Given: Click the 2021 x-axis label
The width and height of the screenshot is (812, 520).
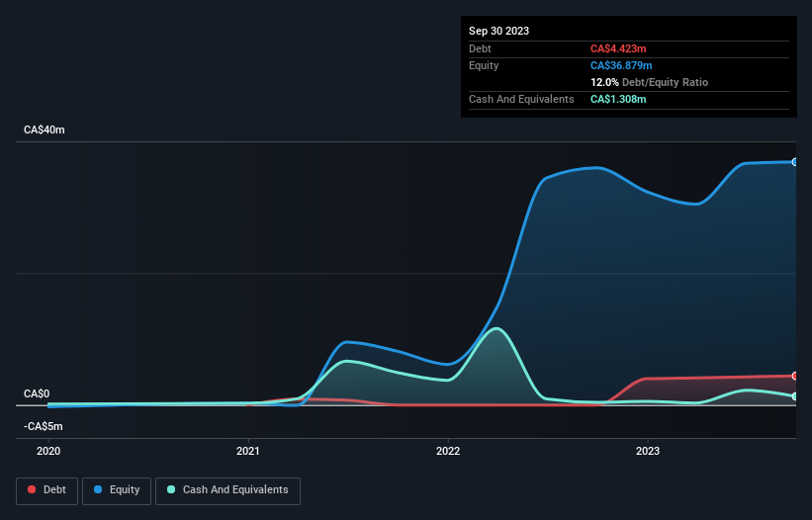Looking at the screenshot, I should click(248, 451).
